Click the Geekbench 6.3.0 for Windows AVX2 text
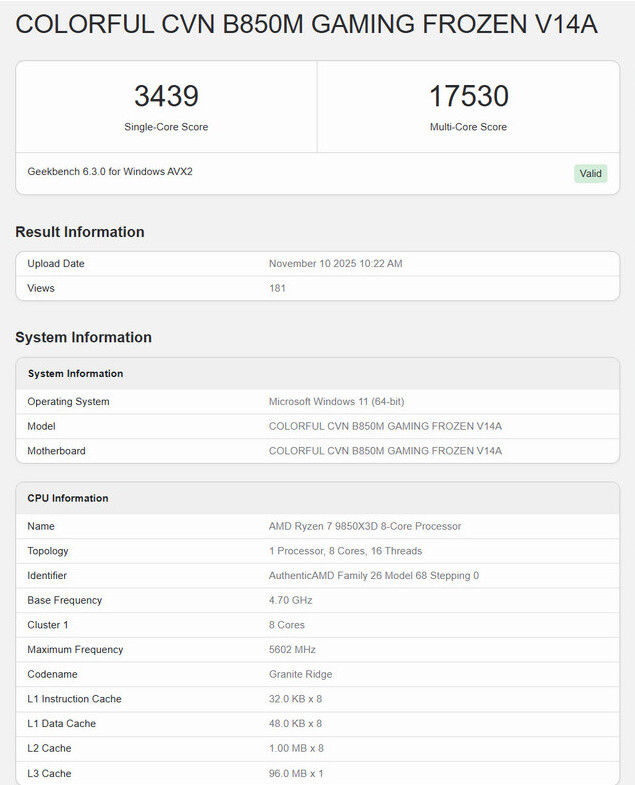The width and height of the screenshot is (635, 785). click(x=110, y=171)
